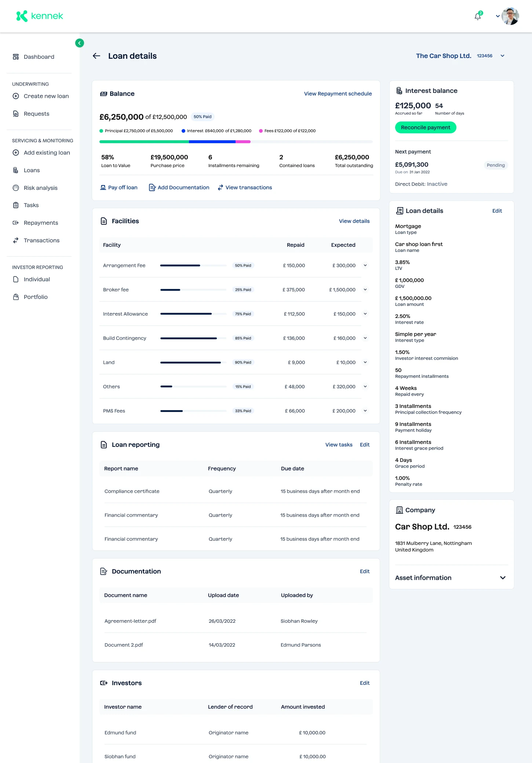Click the Tasks clipboard icon
This screenshot has width=532, height=763.
coord(16,205)
